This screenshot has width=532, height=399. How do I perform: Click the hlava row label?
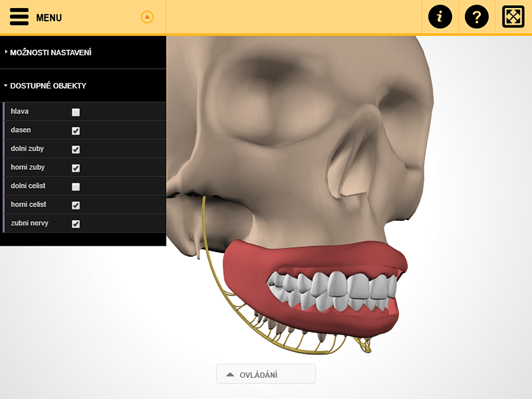(x=19, y=112)
